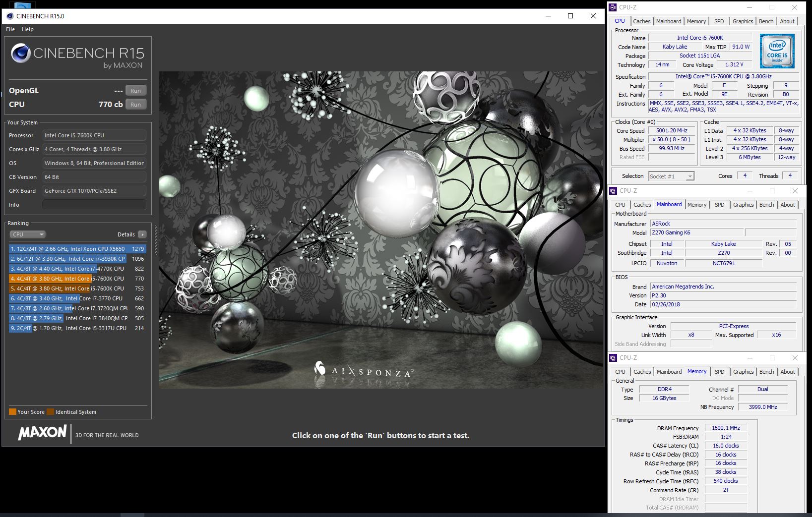Open the CPU ranking type dropdown
Viewport: 812px width, 517px height.
(27, 234)
